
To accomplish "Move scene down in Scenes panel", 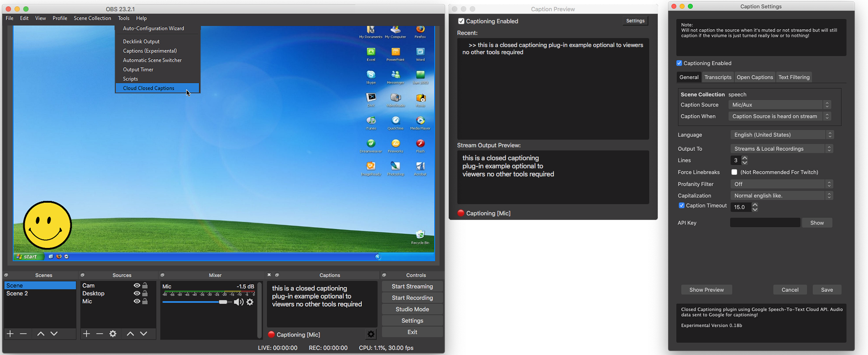I will coord(54,334).
